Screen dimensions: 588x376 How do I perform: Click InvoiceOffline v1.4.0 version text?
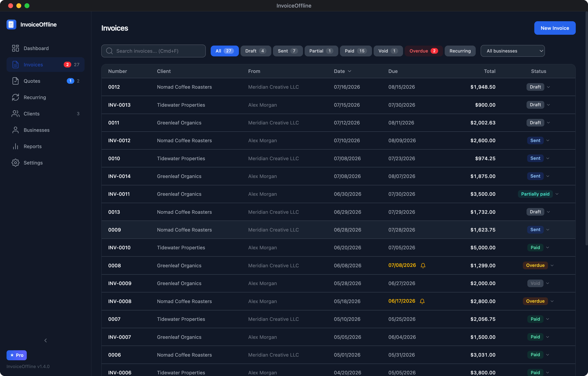coord(28,367)
